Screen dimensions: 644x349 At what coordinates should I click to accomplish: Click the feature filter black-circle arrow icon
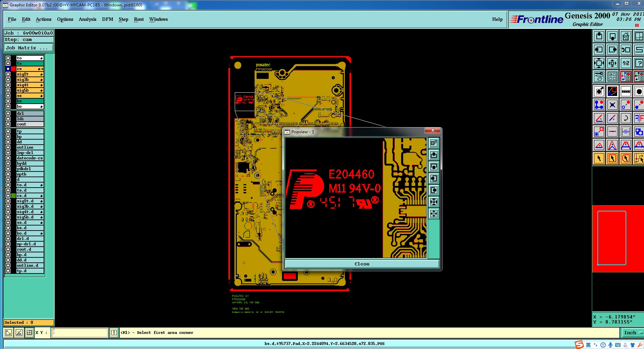click(599, 91)
